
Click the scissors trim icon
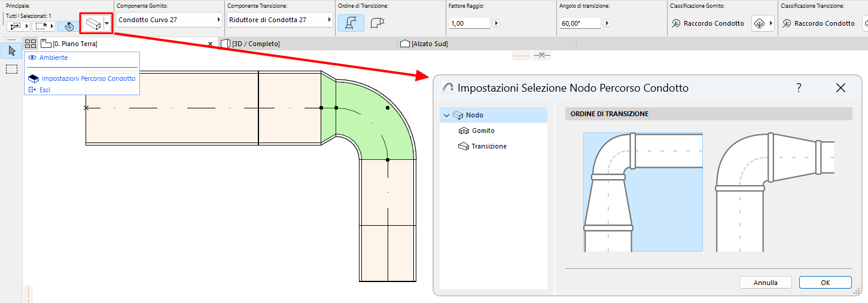pyautogui.click(x=542, y=56)
